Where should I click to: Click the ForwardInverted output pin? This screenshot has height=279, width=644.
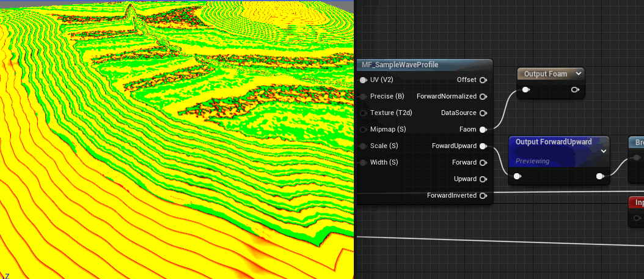483,195
